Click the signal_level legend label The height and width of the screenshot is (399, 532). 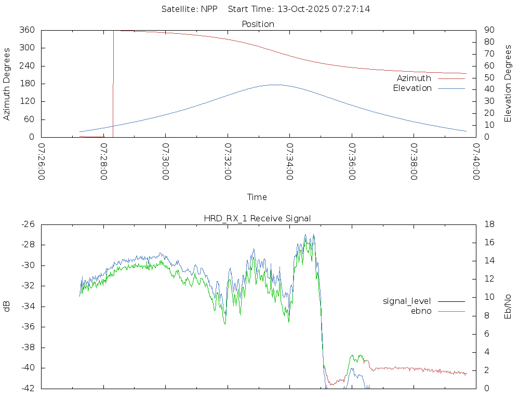point(407,301)
